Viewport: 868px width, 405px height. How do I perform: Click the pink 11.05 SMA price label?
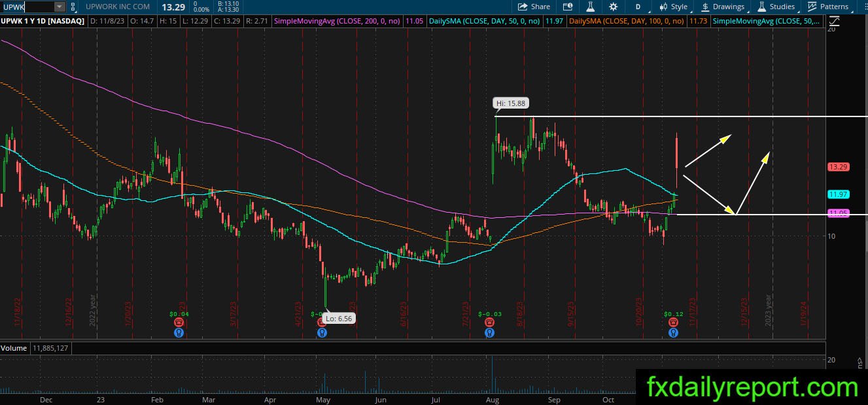click(838, 213)
